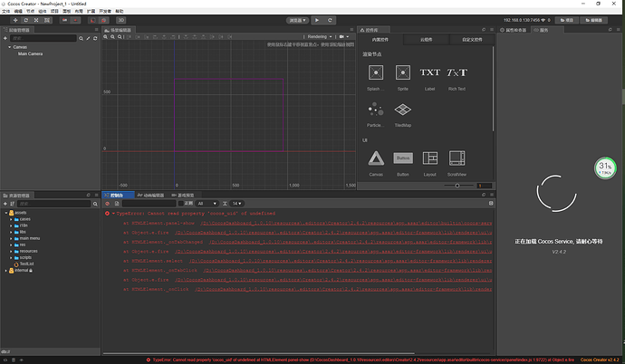Open the Help menu (帮助)
The width and height of the screenshot is (625, 364).
[x=120, y=11]
